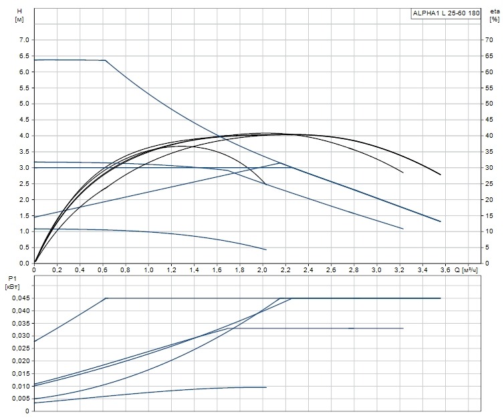Click the 1.5 tick on head axis
Viewport: 504px width, 420px height.
23,216
